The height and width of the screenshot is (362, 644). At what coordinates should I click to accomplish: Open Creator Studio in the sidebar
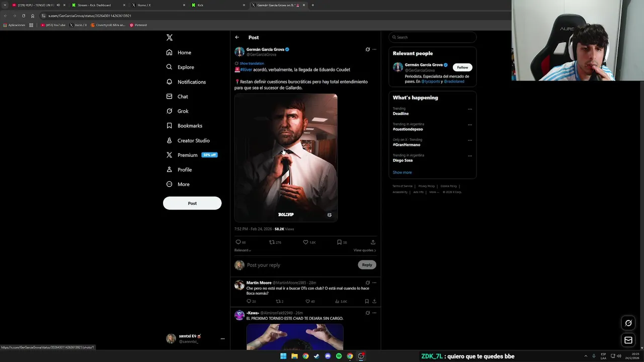188,140
